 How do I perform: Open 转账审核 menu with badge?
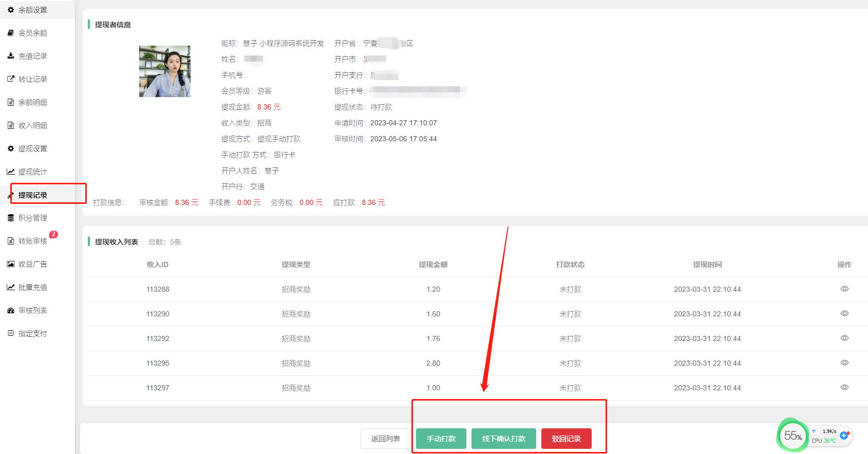[33, 241]
